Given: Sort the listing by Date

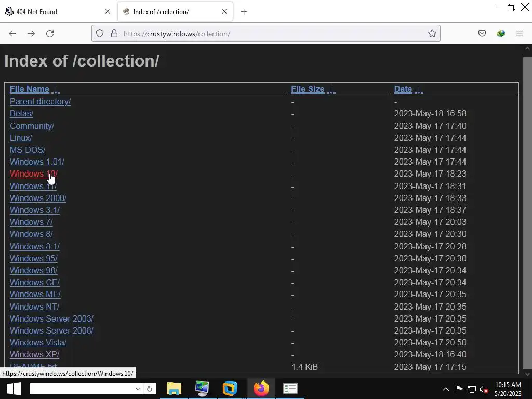Looking at the screenshot, I should [x=403, y=89].
